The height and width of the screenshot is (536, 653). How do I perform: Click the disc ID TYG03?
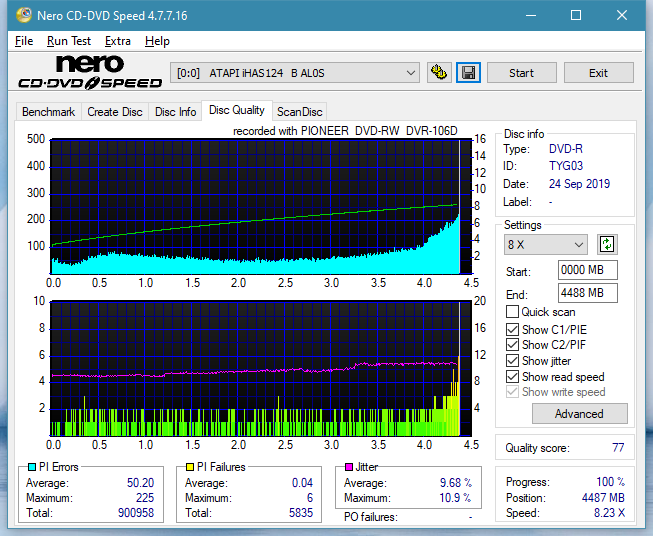click(x=566, y=166)
